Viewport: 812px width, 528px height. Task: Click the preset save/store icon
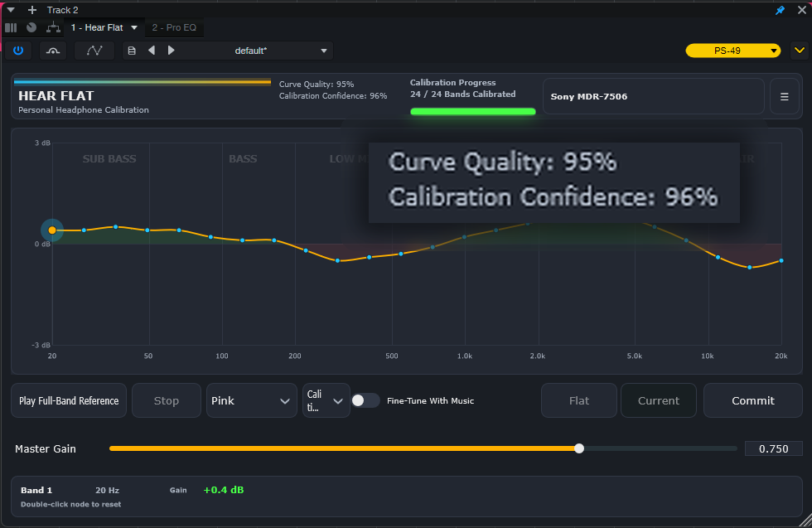click(x=132, y=51)
